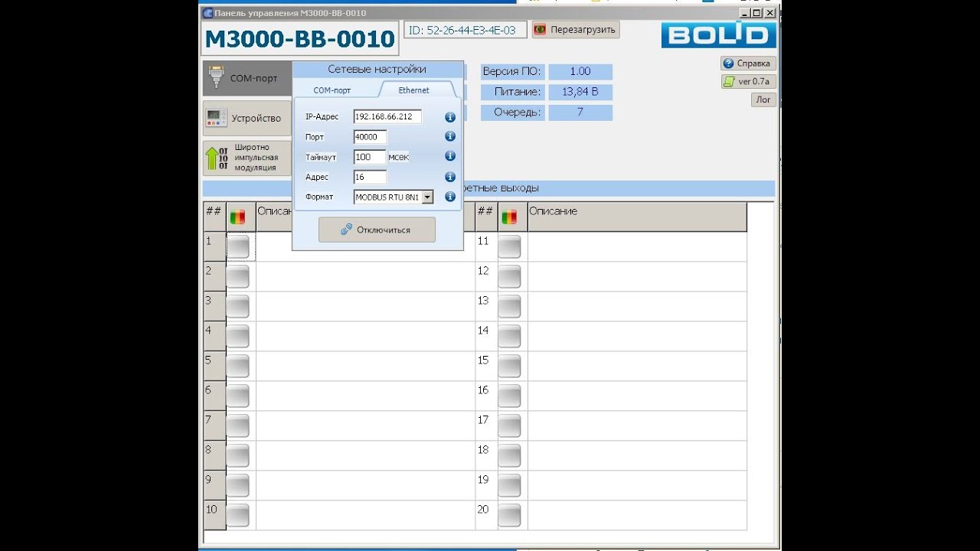Toggle discrete output 5
Image resolution: width=980 pixels, height=551 pixels.
[238, 366]
